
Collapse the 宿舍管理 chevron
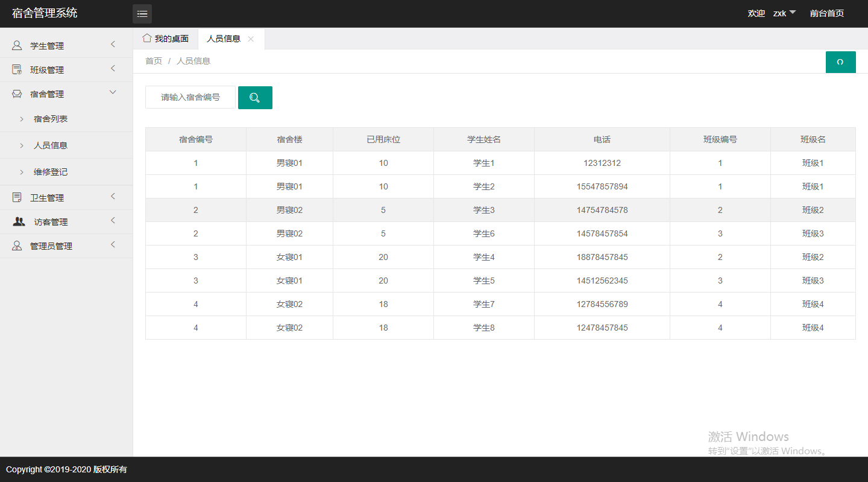[113, 92]
